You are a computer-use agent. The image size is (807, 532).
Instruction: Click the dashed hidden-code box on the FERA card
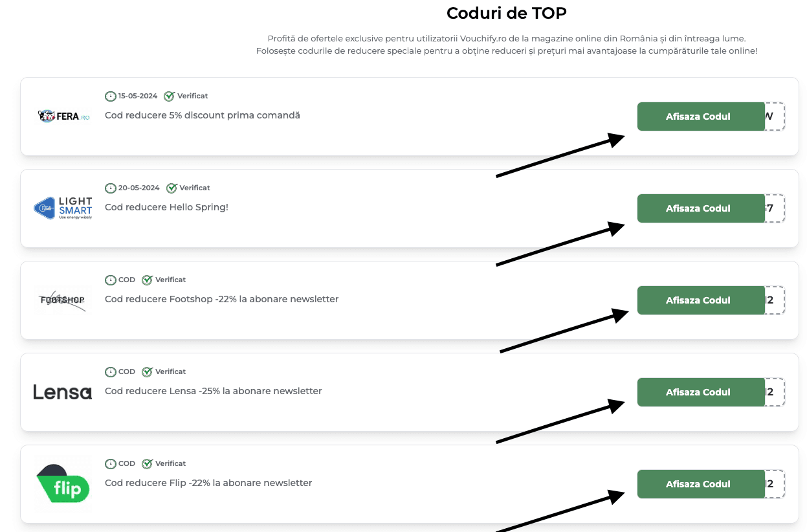coord(775,116)
